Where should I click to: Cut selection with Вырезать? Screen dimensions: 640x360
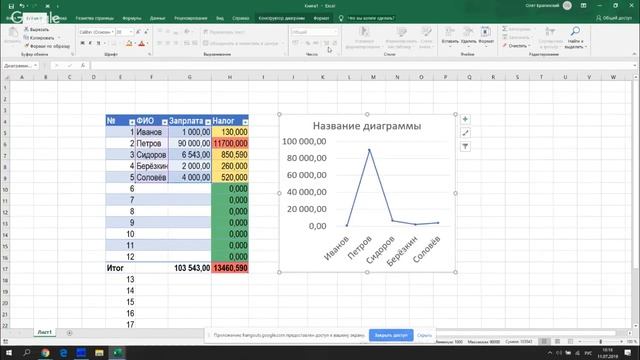point(36,29)
